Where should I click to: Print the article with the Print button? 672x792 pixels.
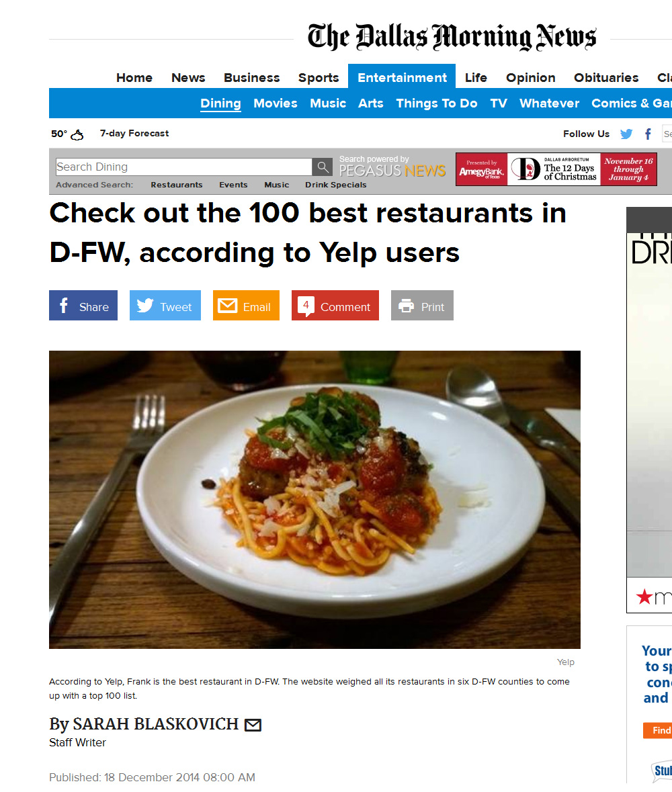[x=423, y=305]
